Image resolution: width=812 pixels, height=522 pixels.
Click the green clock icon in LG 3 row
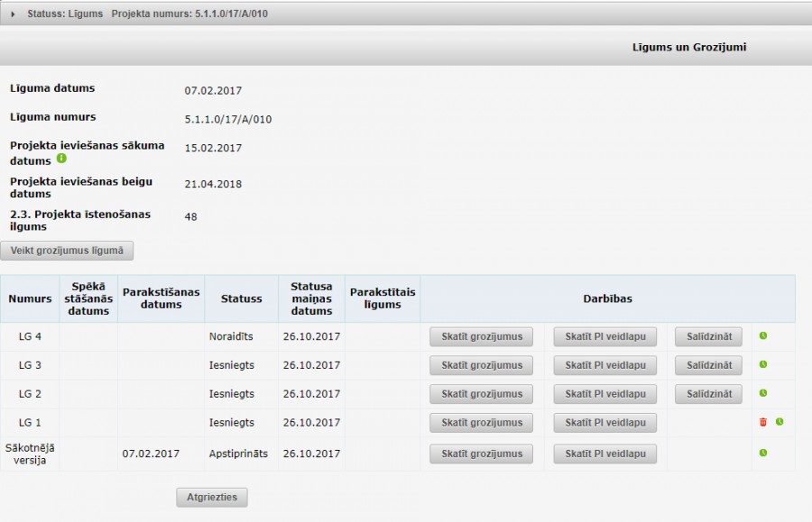[x=762, y=365]
